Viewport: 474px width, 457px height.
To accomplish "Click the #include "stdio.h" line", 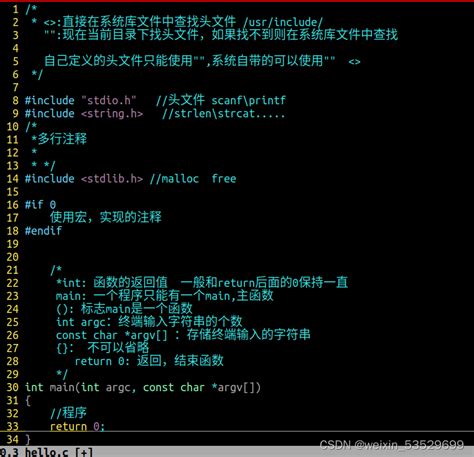I will point(80,100).
